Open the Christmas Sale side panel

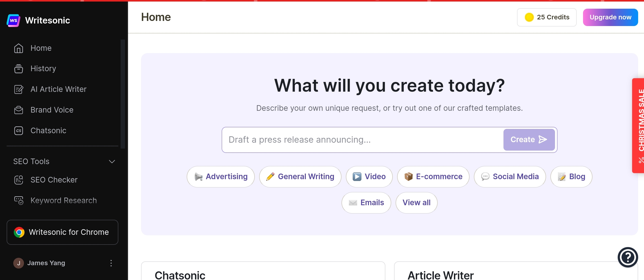coord(639,125)
